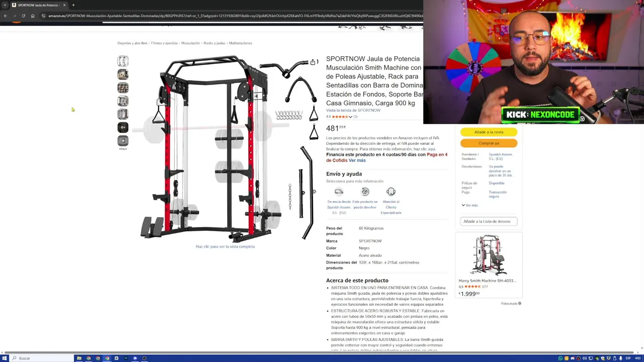Open 'Deportes y aire libre' breadcrumb

[132, 43]
